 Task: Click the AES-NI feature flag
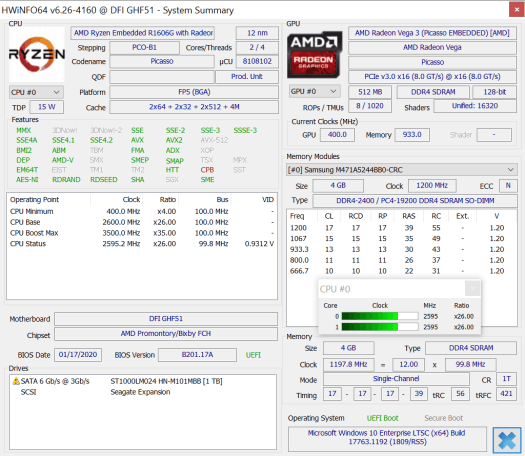point(27,180)
